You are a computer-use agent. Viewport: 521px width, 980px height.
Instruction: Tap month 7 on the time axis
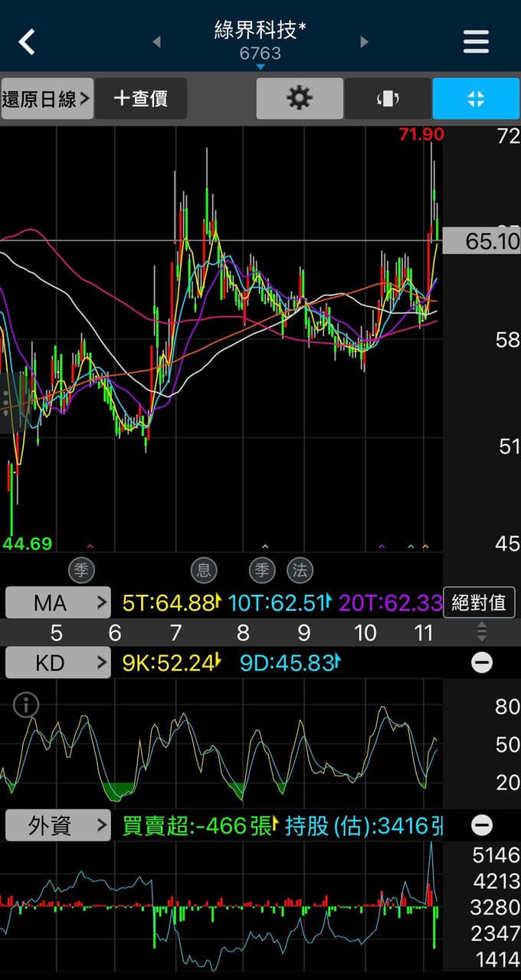point(176,632)
